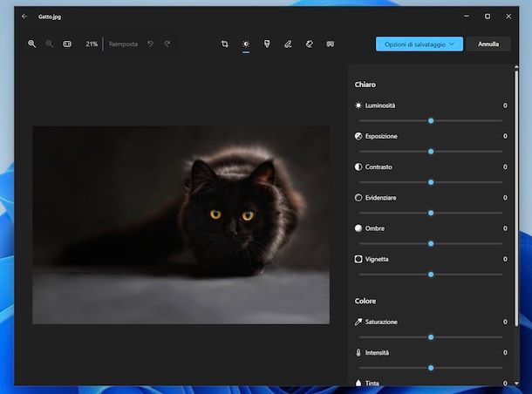
Task: Click the Saturazione dropper icon
Action: (x=358, y=322)
